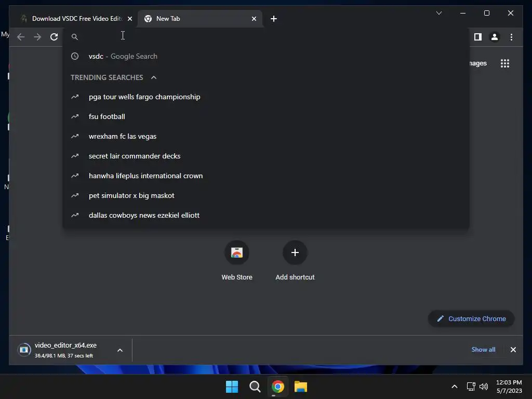Show hidden system tray icons
This screenshot has height=399, width=532.
point(454,387)
